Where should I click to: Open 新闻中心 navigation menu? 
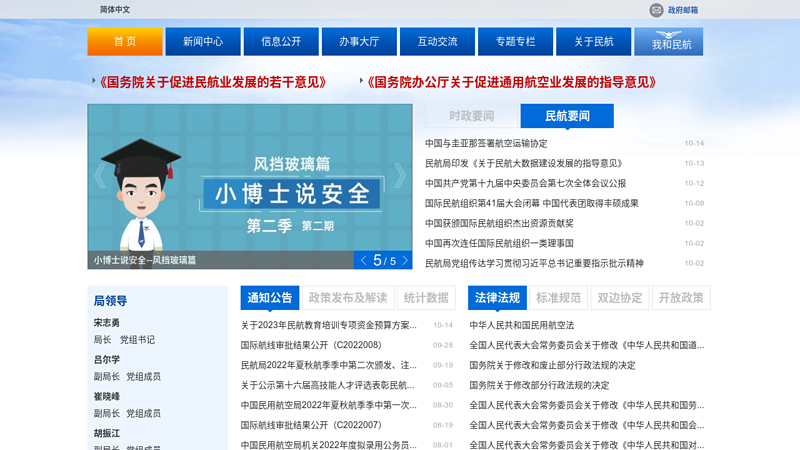[x=203, y=41]
